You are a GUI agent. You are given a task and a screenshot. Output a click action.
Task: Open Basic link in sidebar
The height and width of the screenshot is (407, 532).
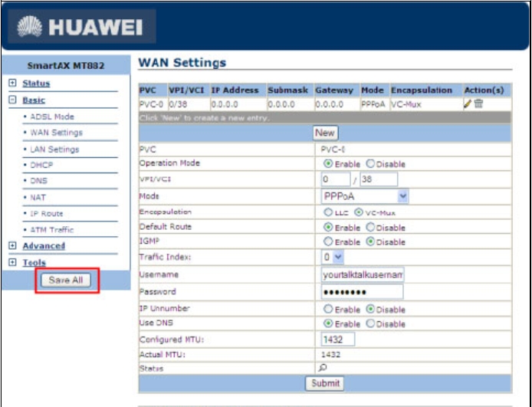coord(34,100)
